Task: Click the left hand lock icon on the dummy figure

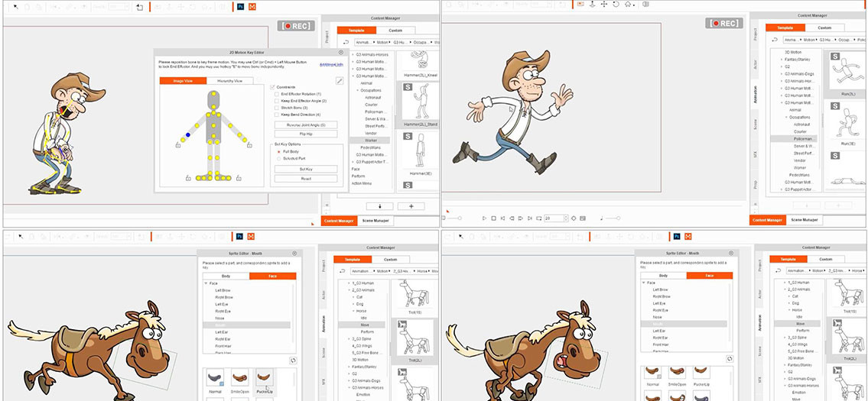Action: tap(178, 145)
